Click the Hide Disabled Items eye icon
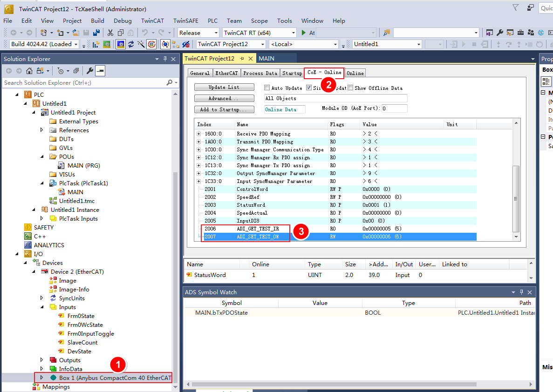 click(186, 44)
